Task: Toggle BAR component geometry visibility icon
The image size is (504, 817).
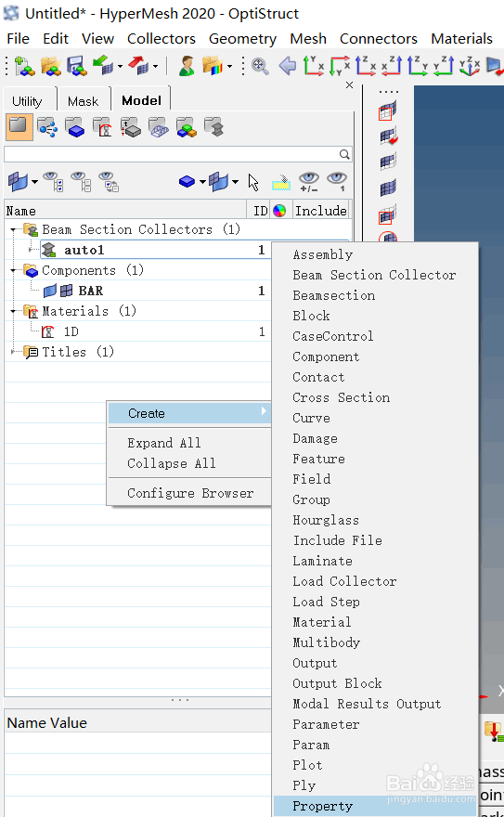Action: pos(50,291)
